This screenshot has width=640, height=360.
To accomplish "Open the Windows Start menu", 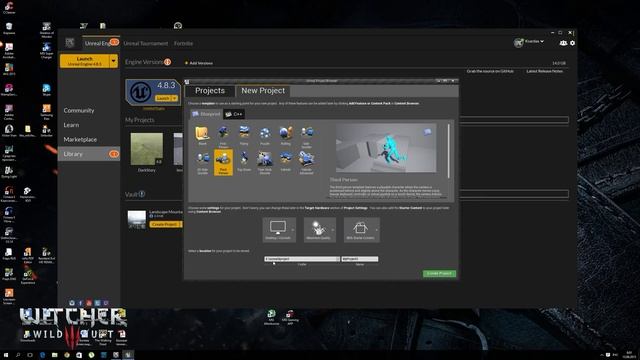I will pyautogui.click(x=6, y=355).
